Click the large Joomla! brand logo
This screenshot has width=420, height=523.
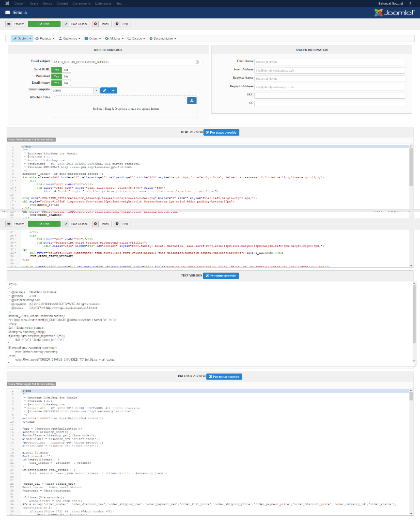(x=394, y=13)
